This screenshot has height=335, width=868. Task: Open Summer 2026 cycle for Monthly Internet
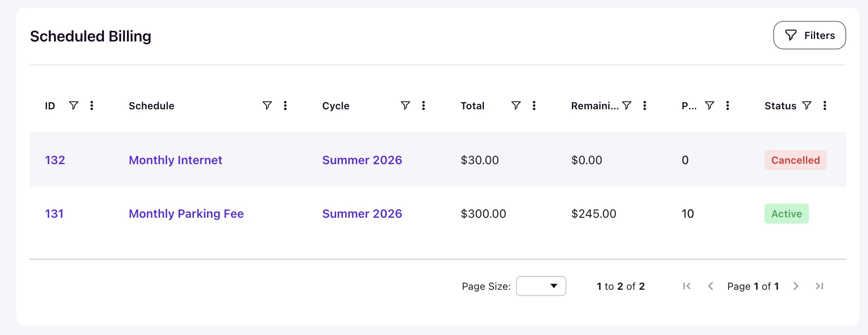click(362, 160)
